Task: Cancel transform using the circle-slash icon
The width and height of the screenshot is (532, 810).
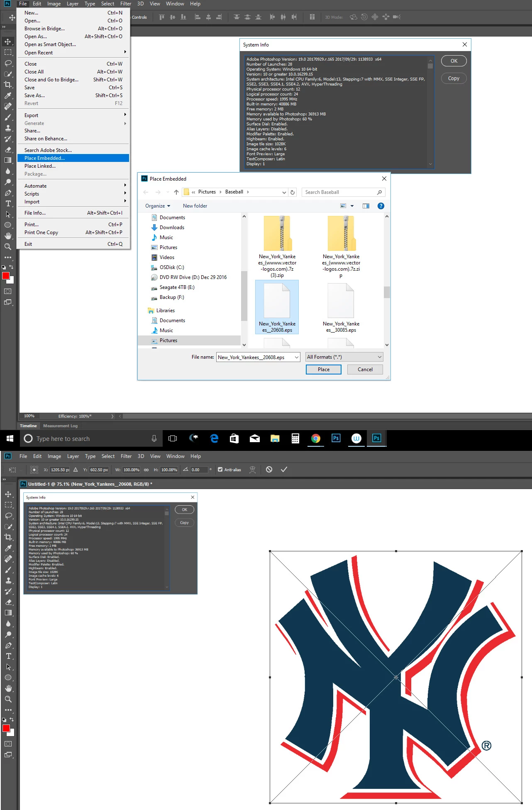Action: pyautogui.click(x=269, y=470)
